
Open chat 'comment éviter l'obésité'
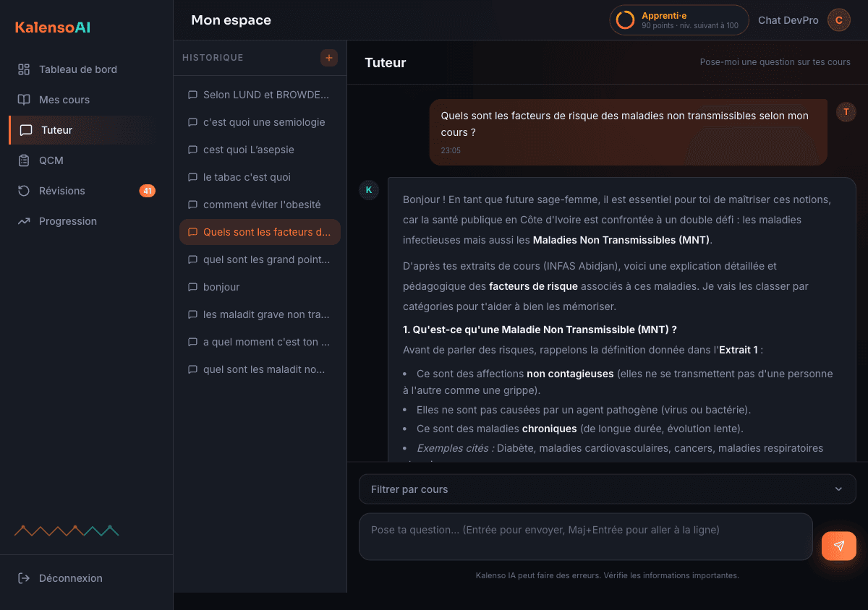[260, 205]
